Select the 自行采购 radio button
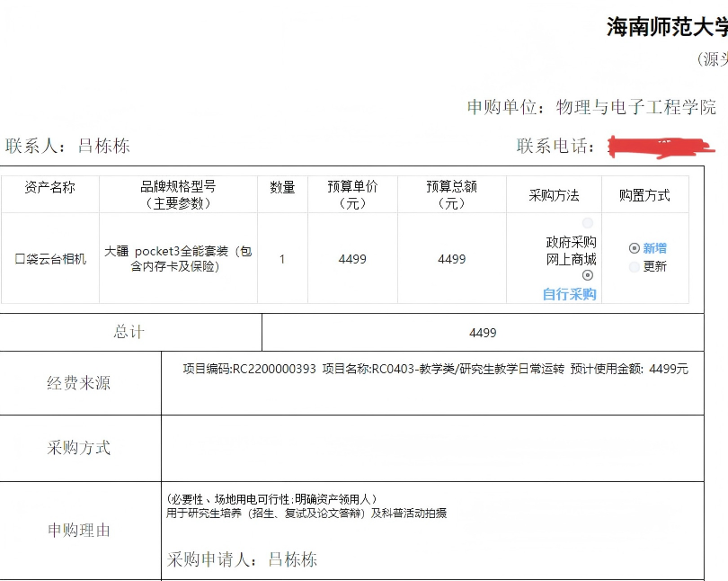 coord(588,276)
